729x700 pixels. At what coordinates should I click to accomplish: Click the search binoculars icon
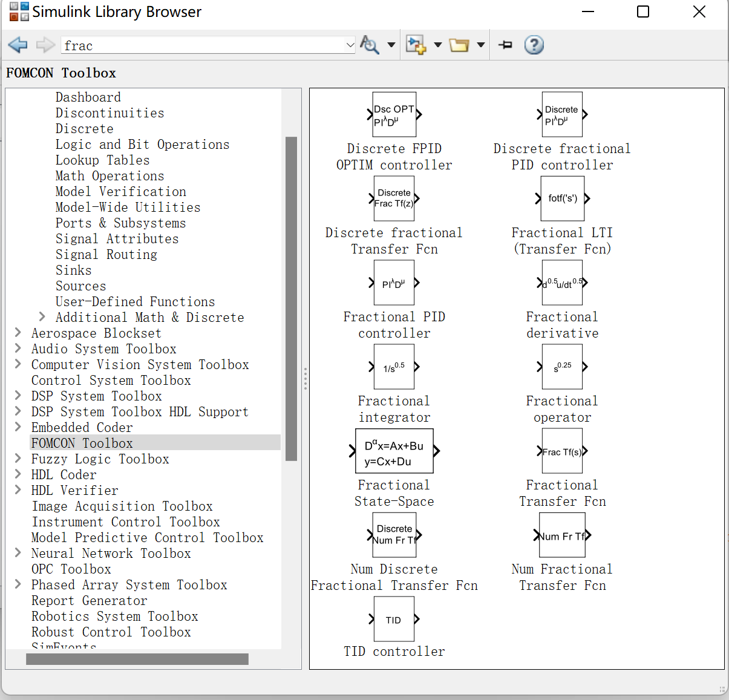tap(369, 45)
